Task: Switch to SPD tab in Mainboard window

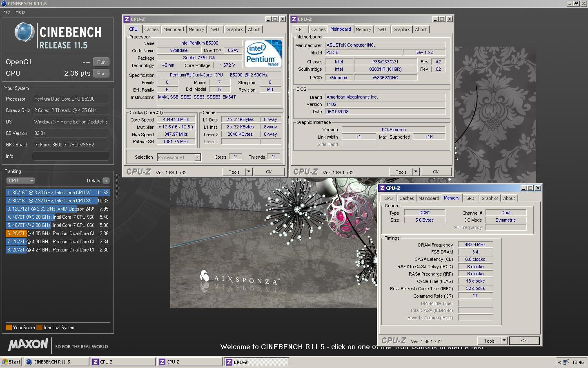Action: pyautogui.click(x=382, y=29)
